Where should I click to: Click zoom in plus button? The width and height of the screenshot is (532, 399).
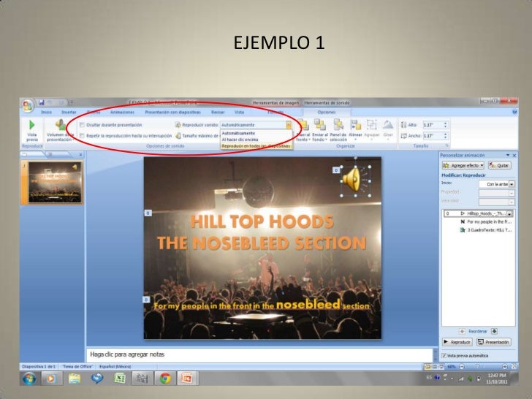[505, 367]
